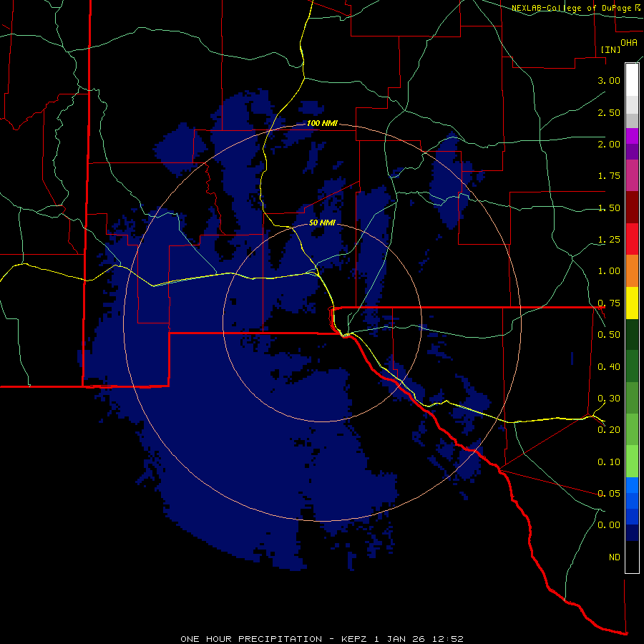This screenshot has height=644, width=644.
Task: Click the 1.75 legend value
Action: tap(609, 176)
